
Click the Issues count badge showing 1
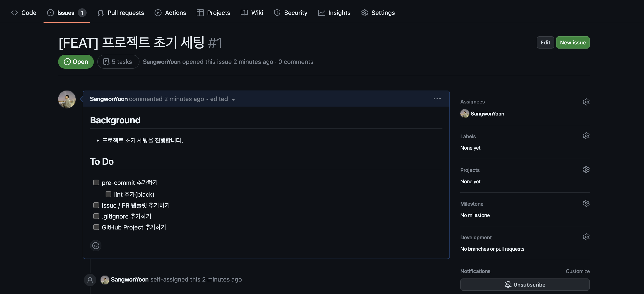click(82, 12)
